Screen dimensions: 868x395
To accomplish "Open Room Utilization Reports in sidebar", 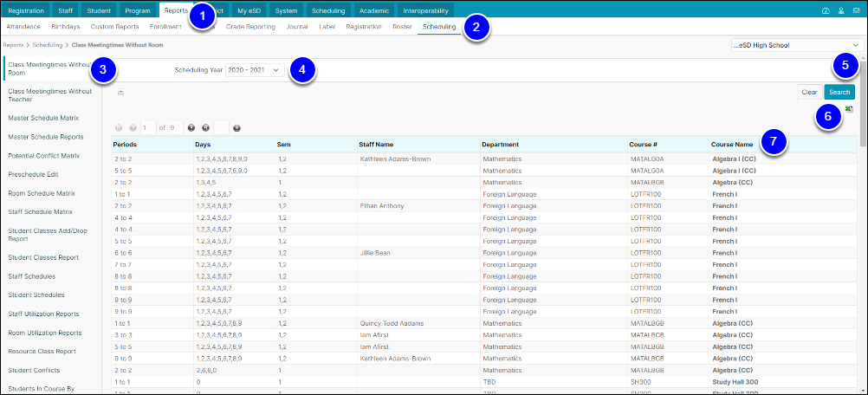I will click(x=45, y=333).
